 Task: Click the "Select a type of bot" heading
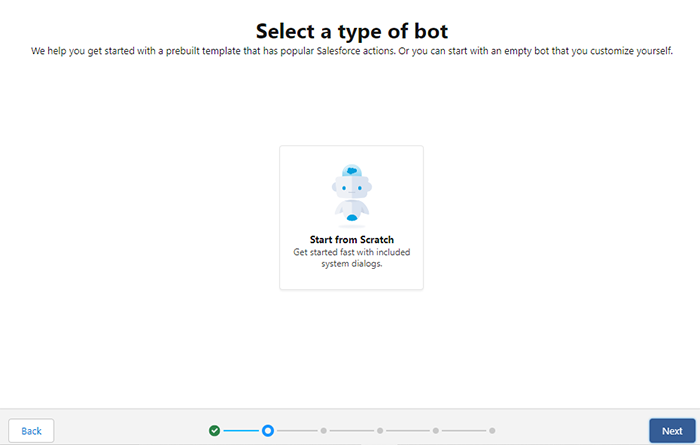351,30
